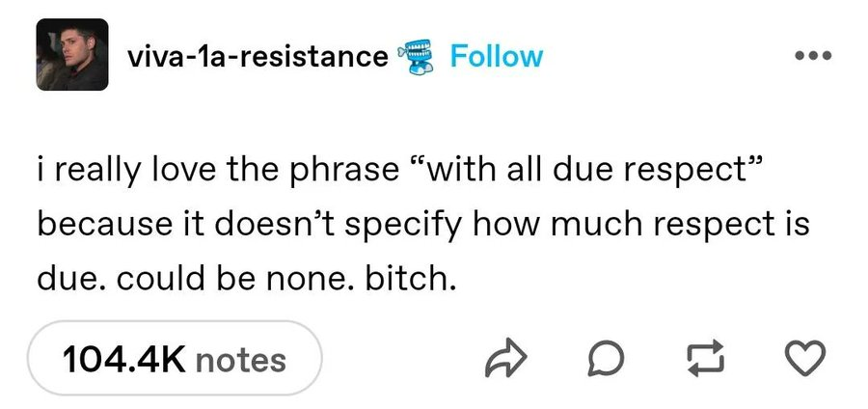Open the three-dot post options menu
868x409 pixels.
[813, 55]
